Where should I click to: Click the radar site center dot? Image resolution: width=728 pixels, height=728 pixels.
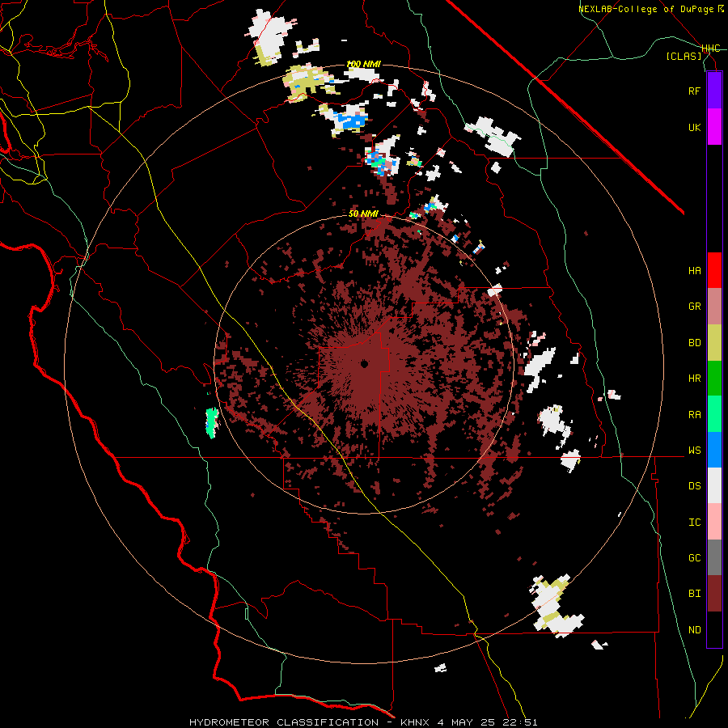click(365, 364)
